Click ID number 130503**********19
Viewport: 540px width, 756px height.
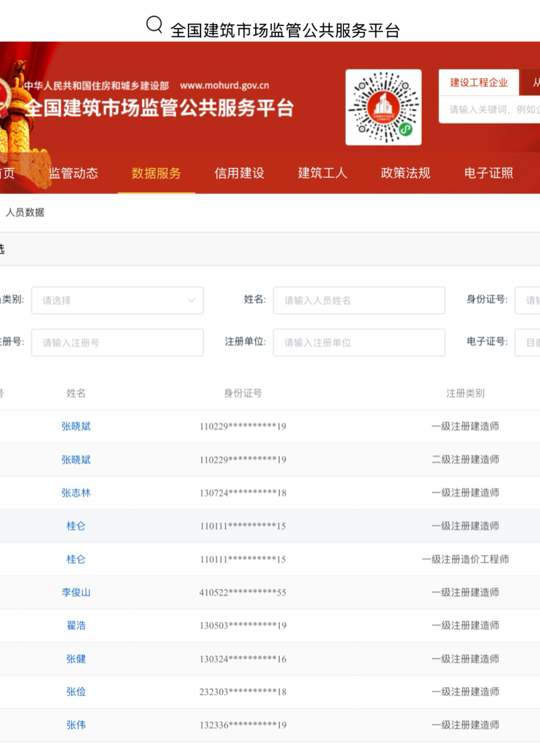click(243, 625)
